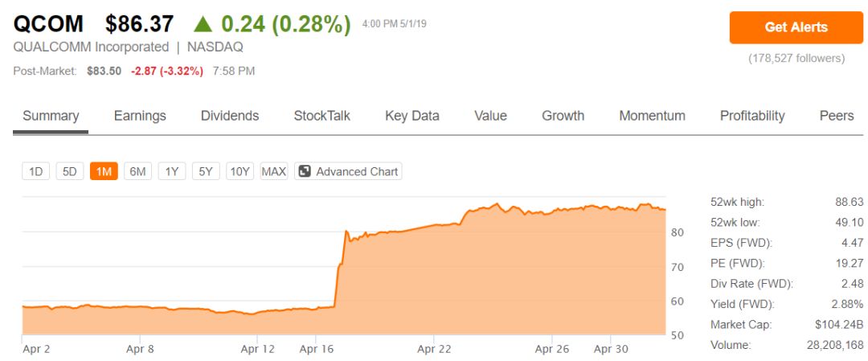
Task: Select the 1D chart range
Action: tap(36, 171)
